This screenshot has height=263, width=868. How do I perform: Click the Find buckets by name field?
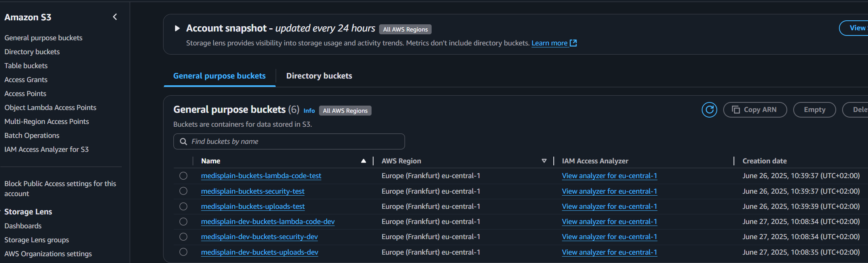pos(294,141)
